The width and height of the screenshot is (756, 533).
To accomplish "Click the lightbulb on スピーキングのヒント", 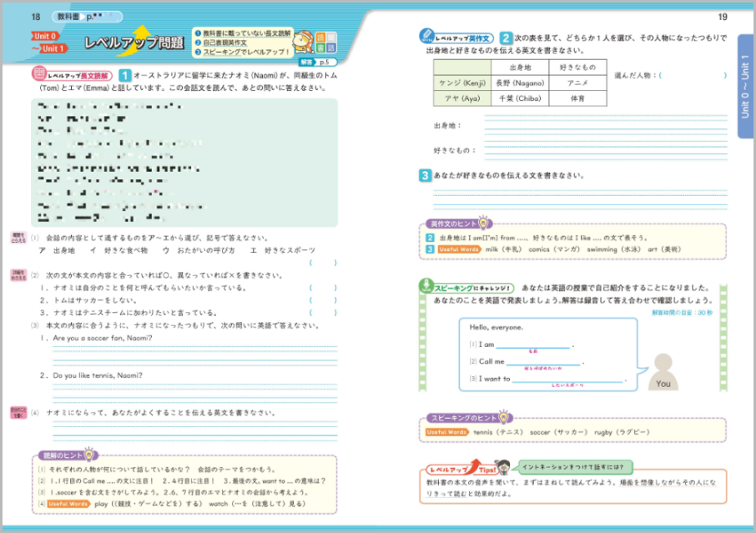I will (504, 417).
